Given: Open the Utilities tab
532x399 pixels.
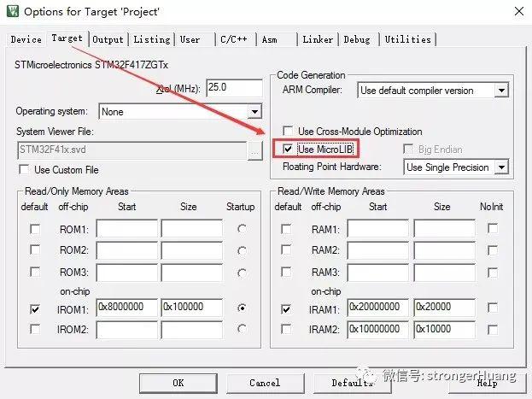Looking at the screenshot, I should (x=408, y=39).
